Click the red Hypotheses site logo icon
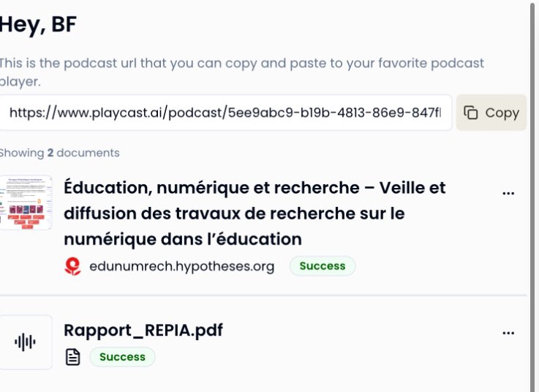This screenshot has height=392, width=539. [72, 266]
